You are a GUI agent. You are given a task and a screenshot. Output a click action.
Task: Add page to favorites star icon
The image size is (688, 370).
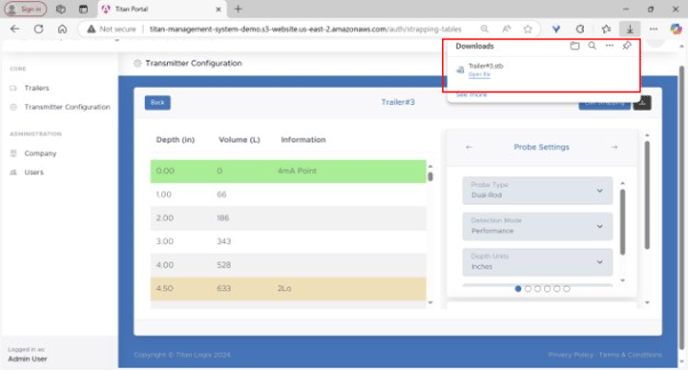tap(528, 29)
